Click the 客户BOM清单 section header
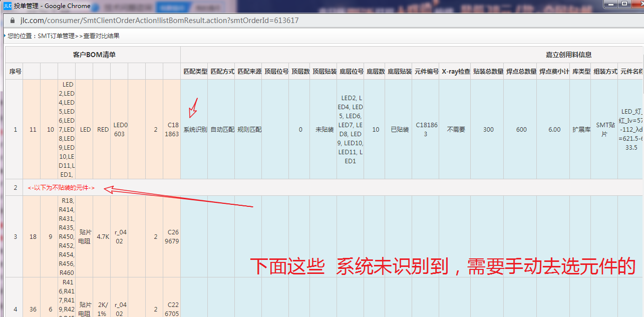Viewport: 644px width, 317px height. coord(94,55)
